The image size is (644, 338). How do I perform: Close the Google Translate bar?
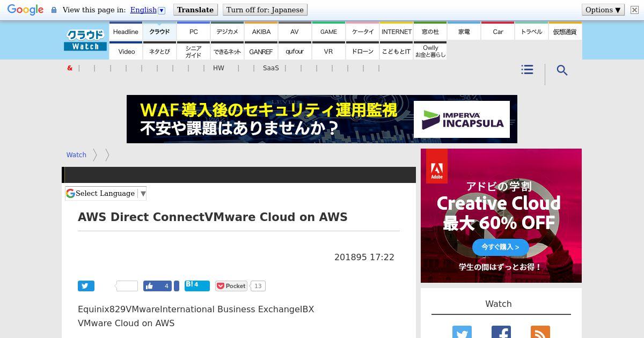click(634, 10)
